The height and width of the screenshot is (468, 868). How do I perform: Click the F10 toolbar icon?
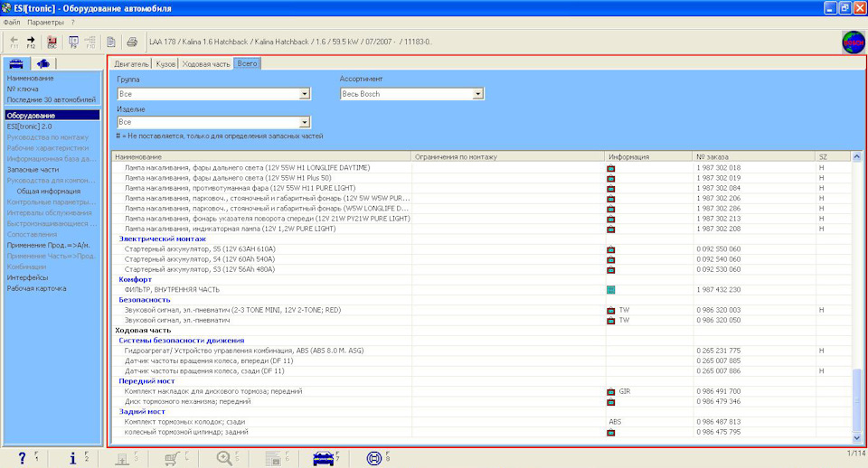click(x=90, y=42)
